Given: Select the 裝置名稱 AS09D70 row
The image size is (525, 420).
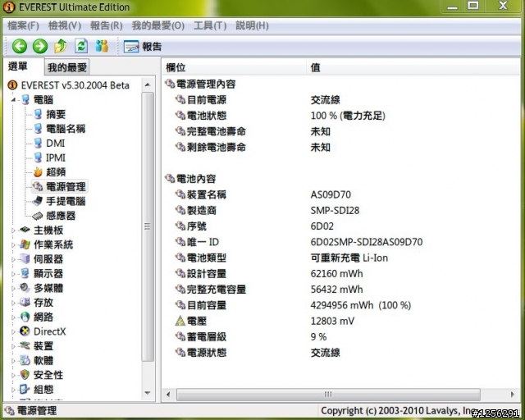Looking at the screenshot, I should [341, 194].
